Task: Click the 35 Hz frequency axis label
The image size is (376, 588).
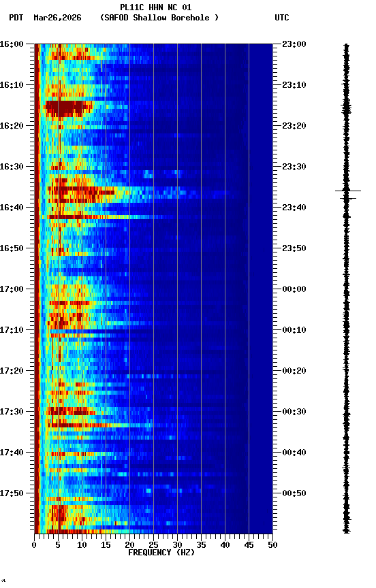Action: click(x=201, y=545)
